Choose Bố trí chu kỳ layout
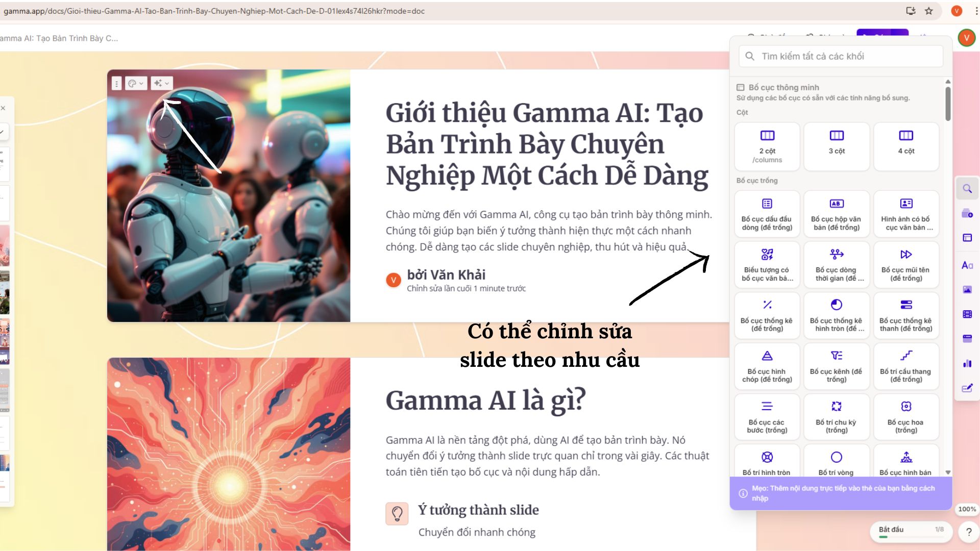 pyautogui.click(x=837, y=417)
